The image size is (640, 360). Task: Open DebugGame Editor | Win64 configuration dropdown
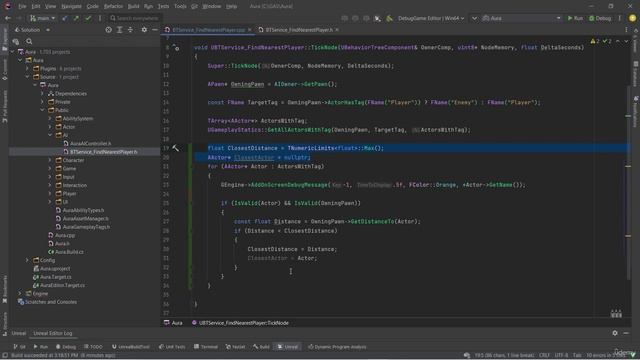point(431,18)
